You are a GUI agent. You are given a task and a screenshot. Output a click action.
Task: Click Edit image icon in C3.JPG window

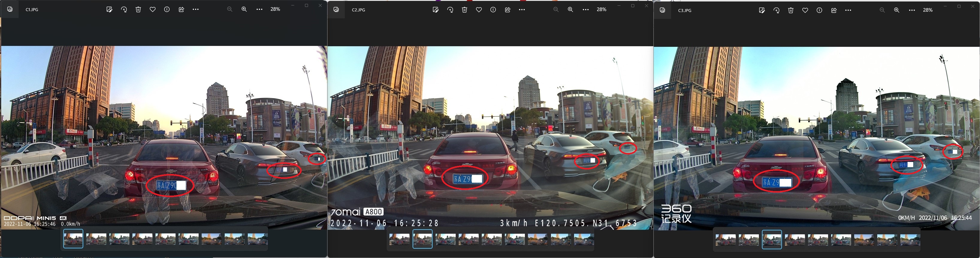[762, 10]
